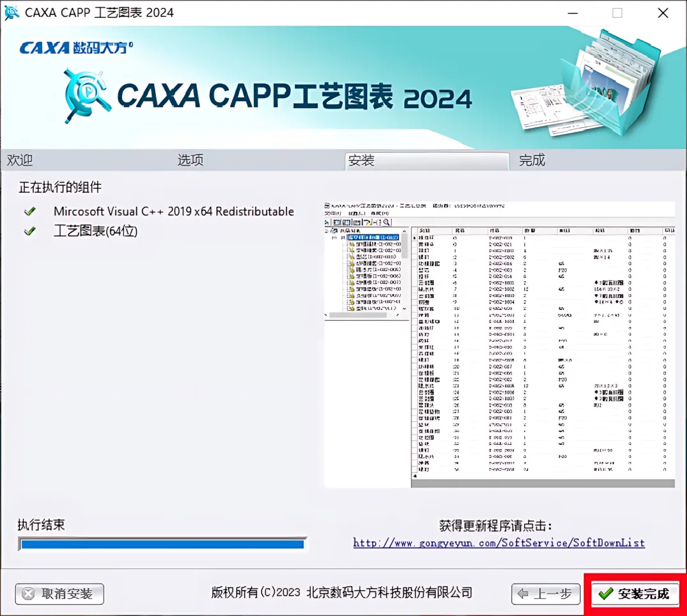Open the gongyeyun.com SoftDownList update link
Screen dimensions: 687x616
tap(499, 543)
